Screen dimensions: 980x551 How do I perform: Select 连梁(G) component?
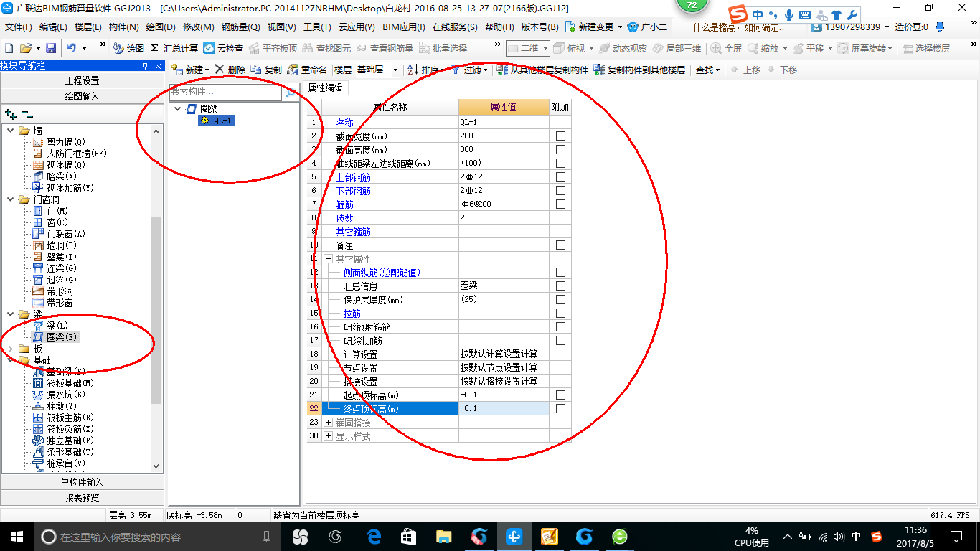click(55, 268)
